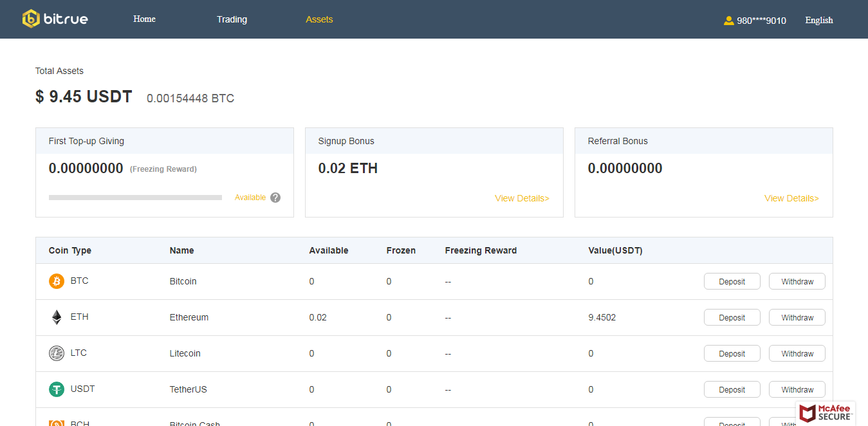Click the Total Assets label
The width and height of the screenshot is (868, 426).
click(59, 71)
